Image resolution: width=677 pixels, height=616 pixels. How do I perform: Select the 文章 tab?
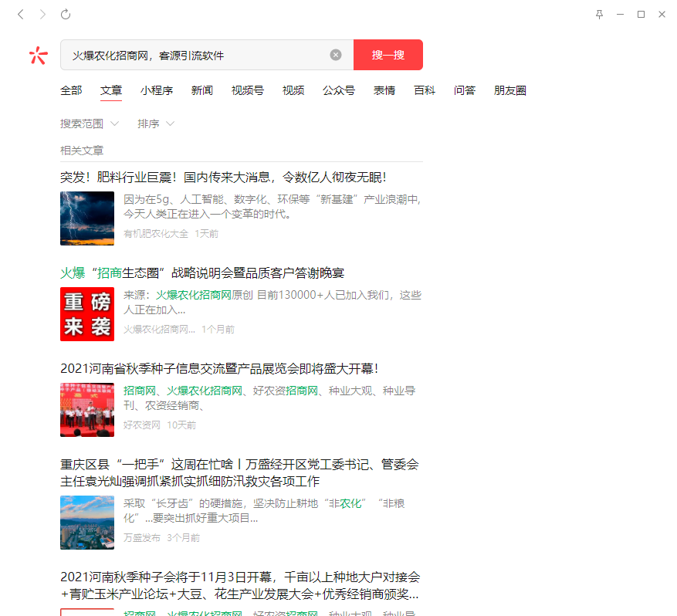point(111,90)
